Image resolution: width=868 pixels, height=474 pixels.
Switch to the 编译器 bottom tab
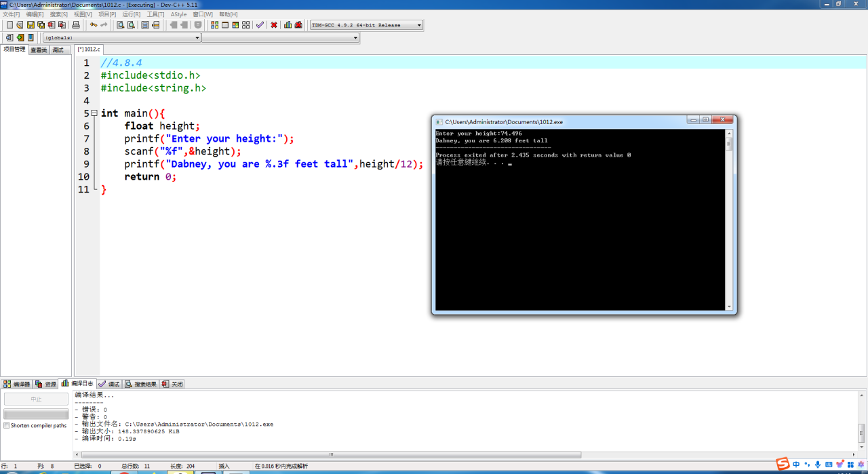[x=17, y=384]
